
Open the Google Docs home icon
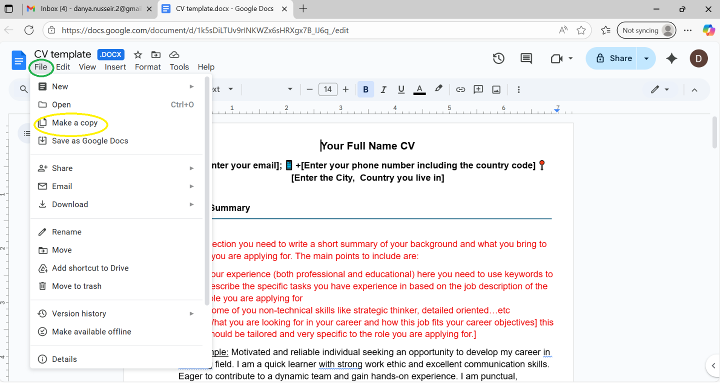point(19,60)
